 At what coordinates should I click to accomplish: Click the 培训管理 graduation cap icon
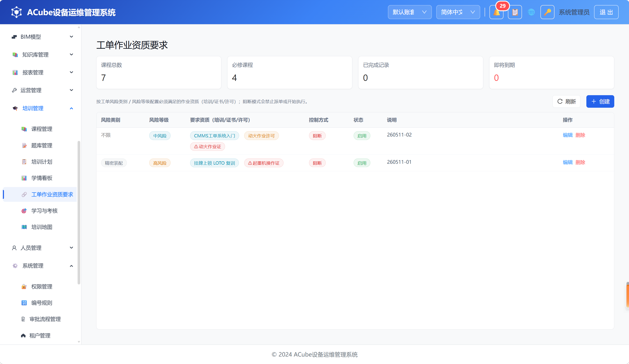(15, 108)
